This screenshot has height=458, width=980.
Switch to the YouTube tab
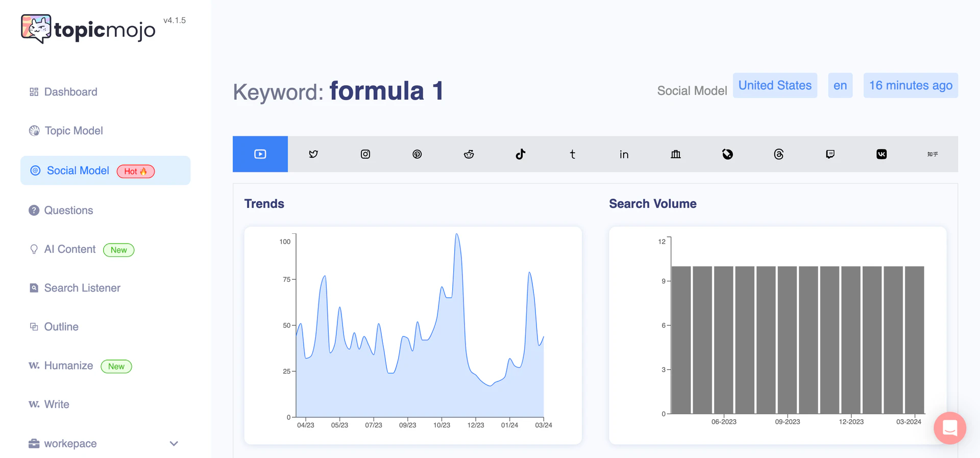[x=260, y=154]
